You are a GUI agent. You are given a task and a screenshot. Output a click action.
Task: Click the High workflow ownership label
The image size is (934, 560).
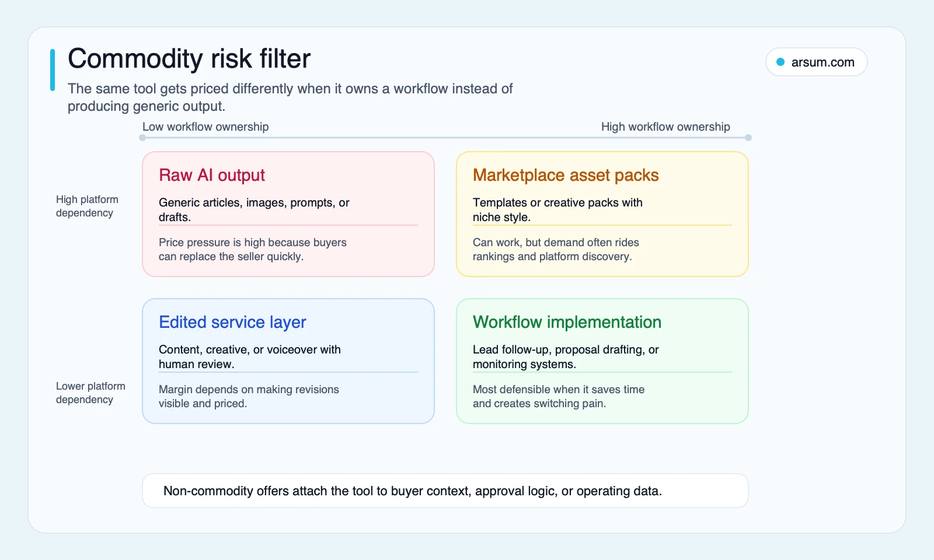(665, 127)
